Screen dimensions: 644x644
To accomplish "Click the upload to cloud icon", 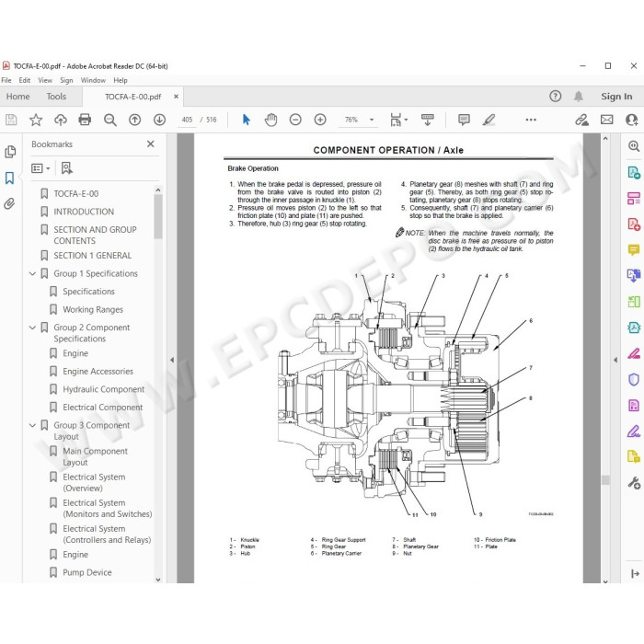I will 61,120.
